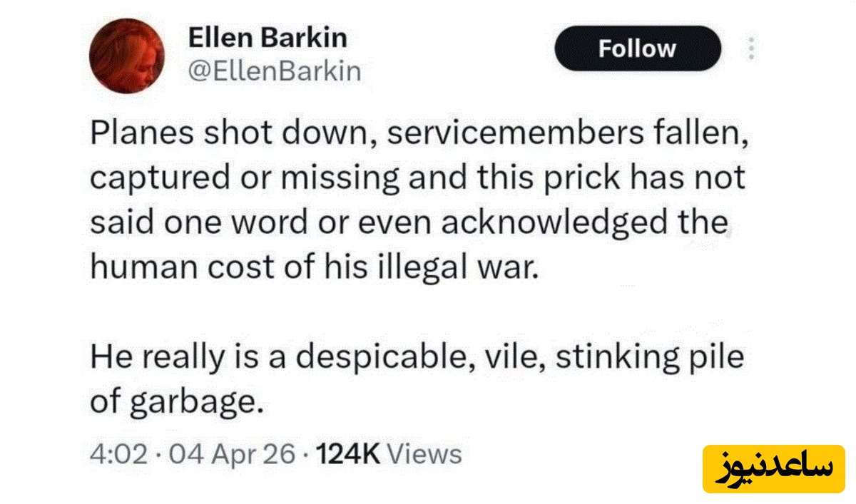Click the Views label beside 124K

(427, 454)
